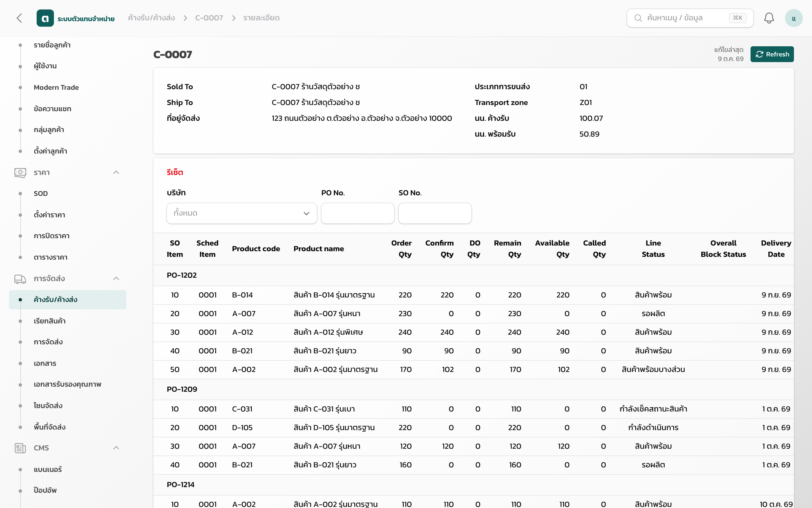The width and height of the screenshot is (812, 508).
Task: Open ตารางราคา menu item
Action: (x=50, y=257)
